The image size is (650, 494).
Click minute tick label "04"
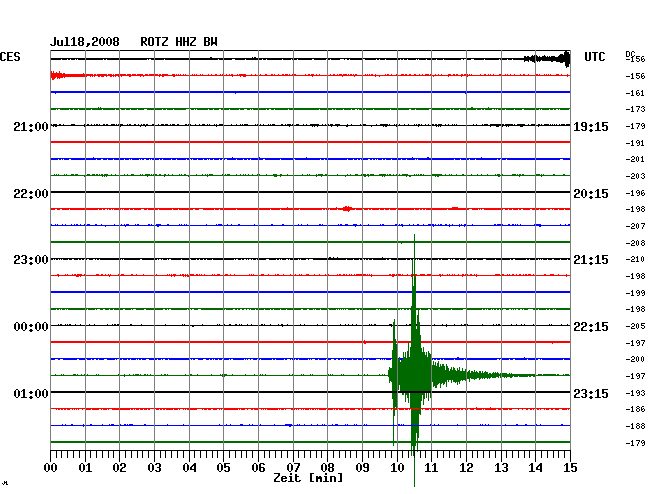(189, 468)
